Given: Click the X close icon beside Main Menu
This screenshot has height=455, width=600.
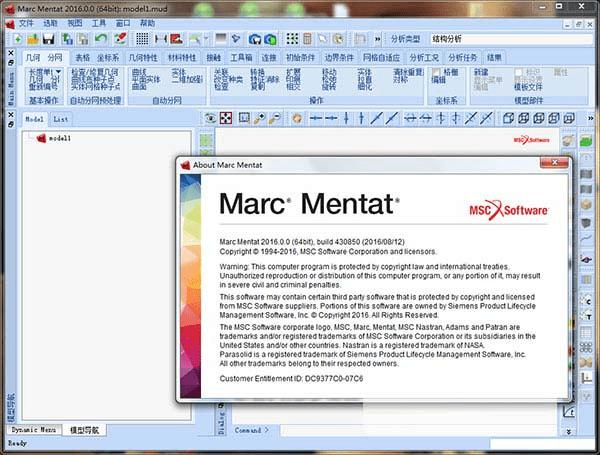Looking at the screenshot, I should pos(11,53).
